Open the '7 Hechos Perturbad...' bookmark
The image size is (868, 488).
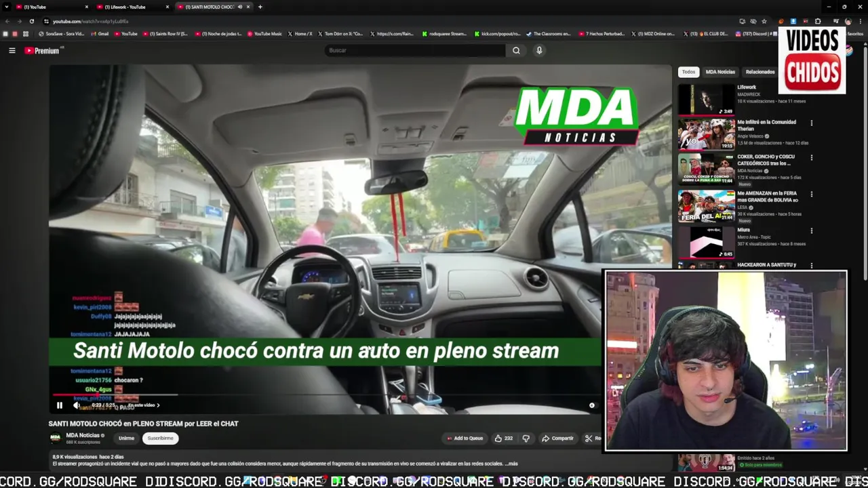[601, 34]
